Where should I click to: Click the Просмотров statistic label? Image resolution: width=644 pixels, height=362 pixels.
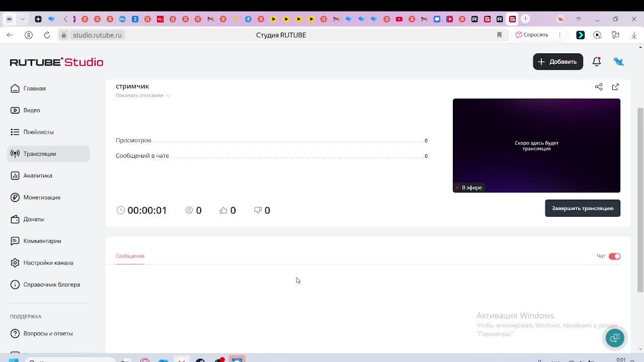(x=133, y=140)
